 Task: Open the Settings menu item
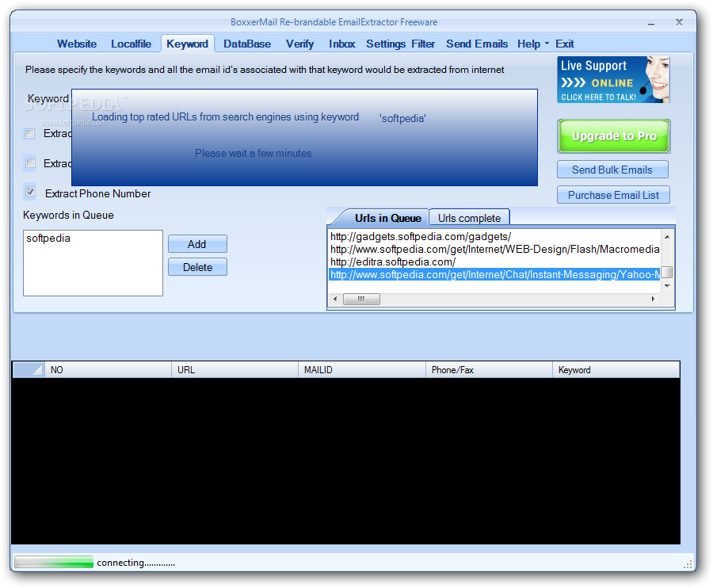pyautogui.click(x=386, y=44)
